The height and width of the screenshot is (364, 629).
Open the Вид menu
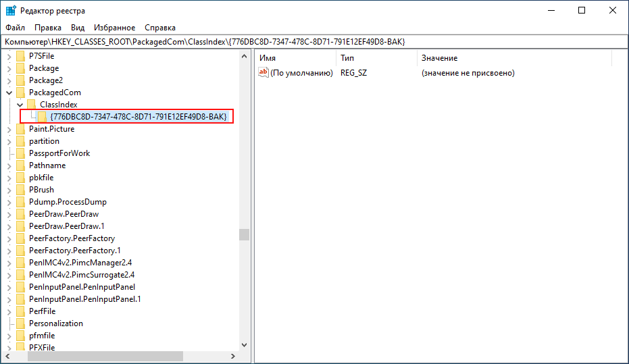pyautogui.click(x=78, y=28)
